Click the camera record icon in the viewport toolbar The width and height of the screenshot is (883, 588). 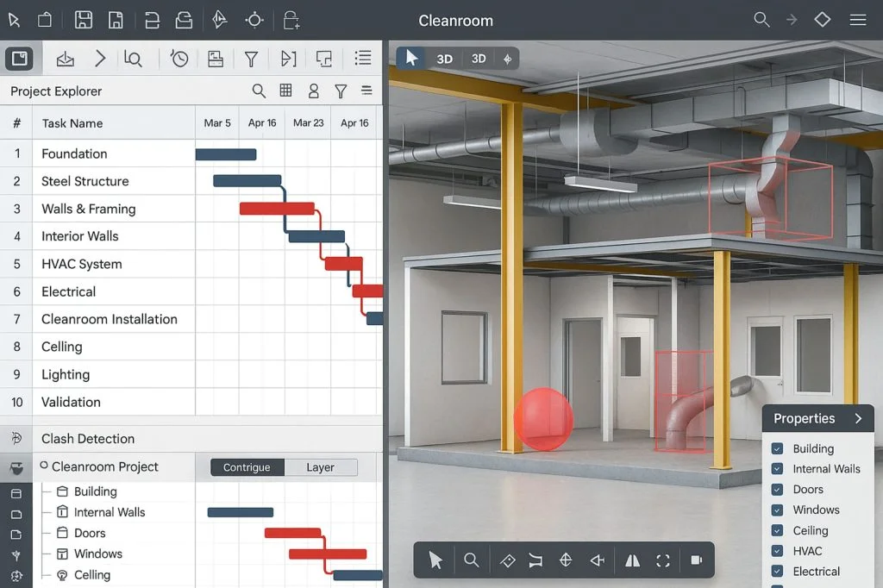(x=696, y=560)
